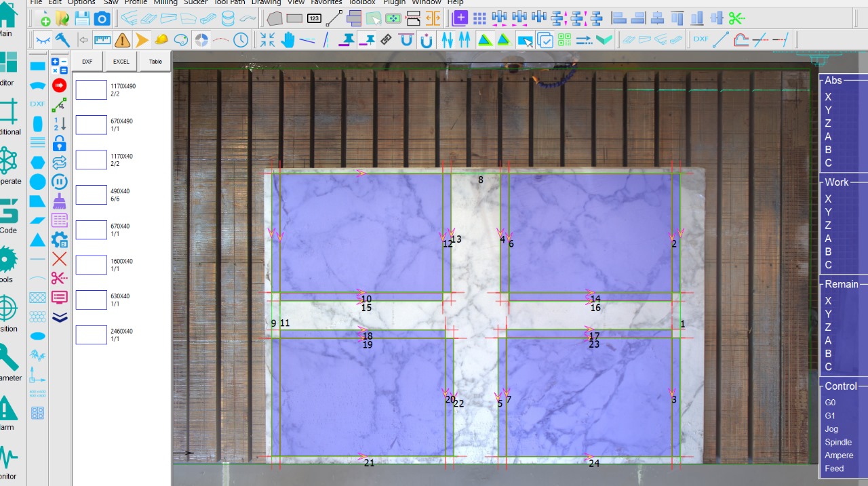Click the green scissors cut icon
Viewport: 868px width, 486px height.
pos(736,18)
